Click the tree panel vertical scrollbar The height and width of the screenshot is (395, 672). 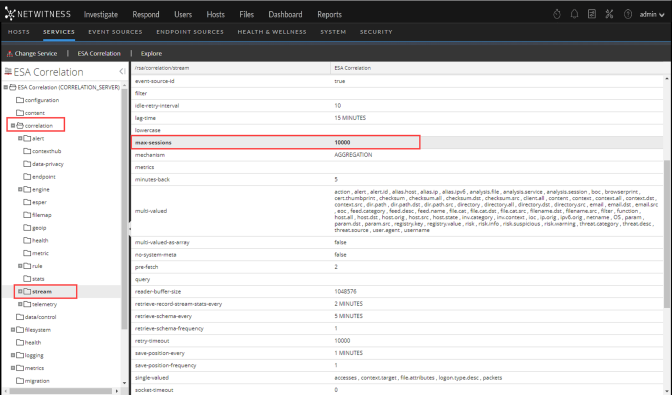(124, 210)
